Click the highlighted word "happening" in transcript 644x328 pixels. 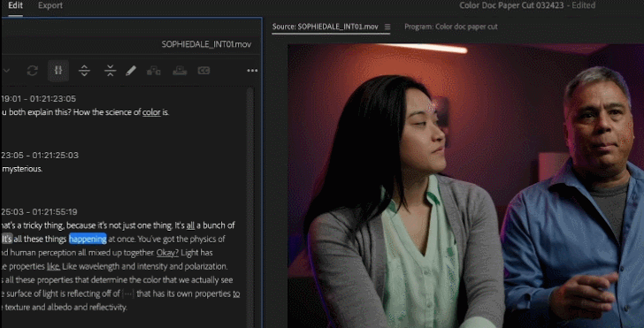coord(88,239)
